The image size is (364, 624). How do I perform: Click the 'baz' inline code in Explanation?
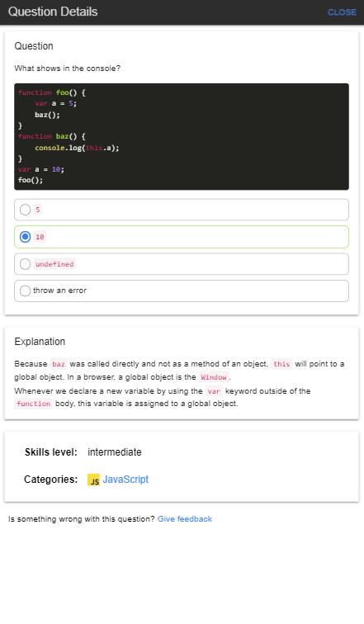point(59,364)
